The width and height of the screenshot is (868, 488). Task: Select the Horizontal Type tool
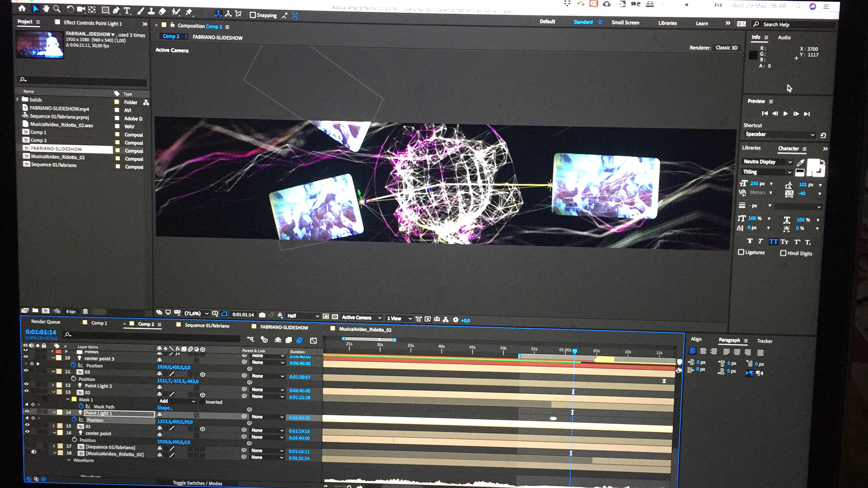[x=127, y=10]
